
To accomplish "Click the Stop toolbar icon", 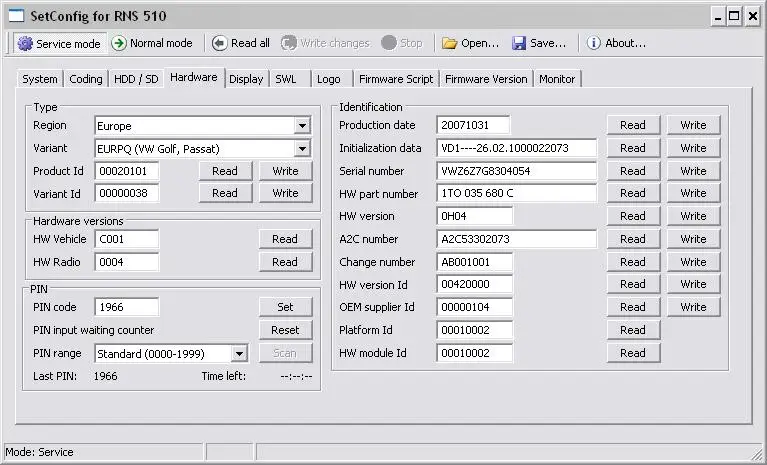I will [x=389, y=43].
